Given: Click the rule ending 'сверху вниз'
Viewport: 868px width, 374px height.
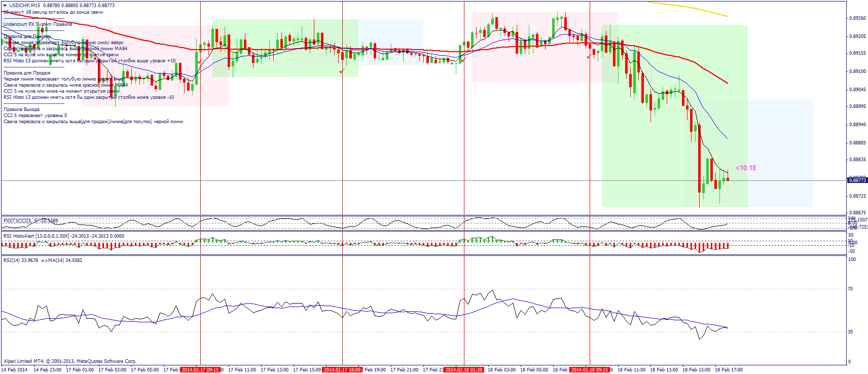Looking at the screenshot, I should 63,79.
